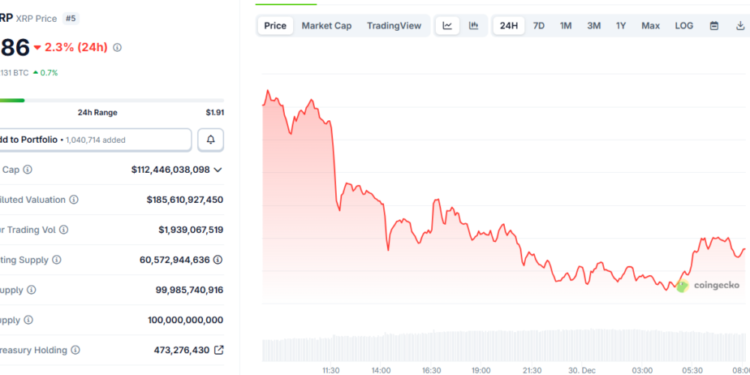This screenshot has width=750, height=375.
Task: Open the TradingView chart tab
Action: [394, 26]
